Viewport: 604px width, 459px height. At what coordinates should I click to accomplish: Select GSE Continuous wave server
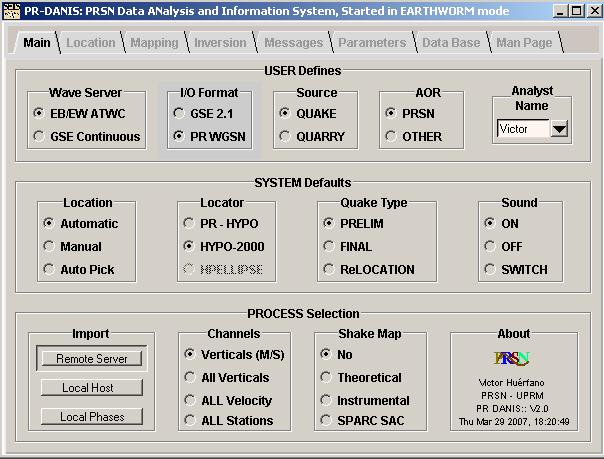pos(87,136)
